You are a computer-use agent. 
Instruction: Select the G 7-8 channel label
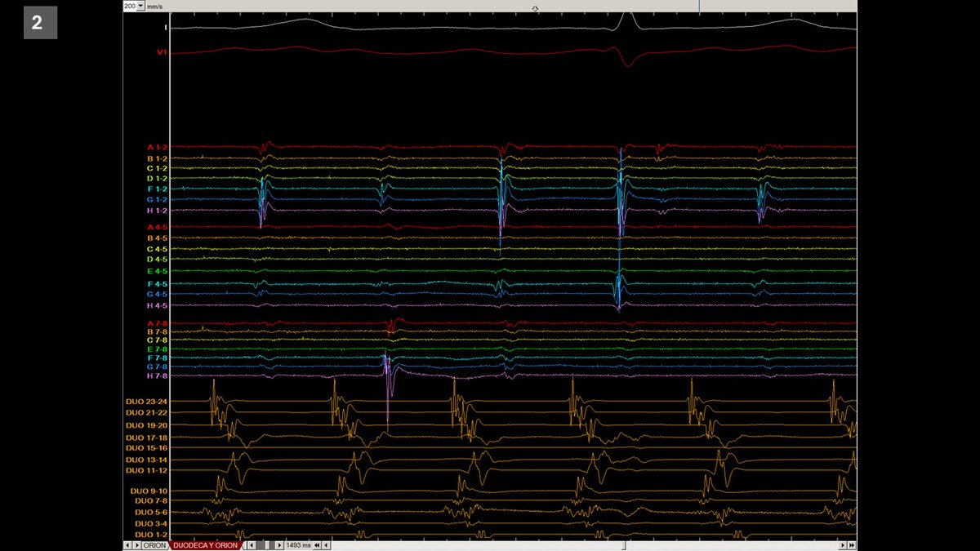157,367
